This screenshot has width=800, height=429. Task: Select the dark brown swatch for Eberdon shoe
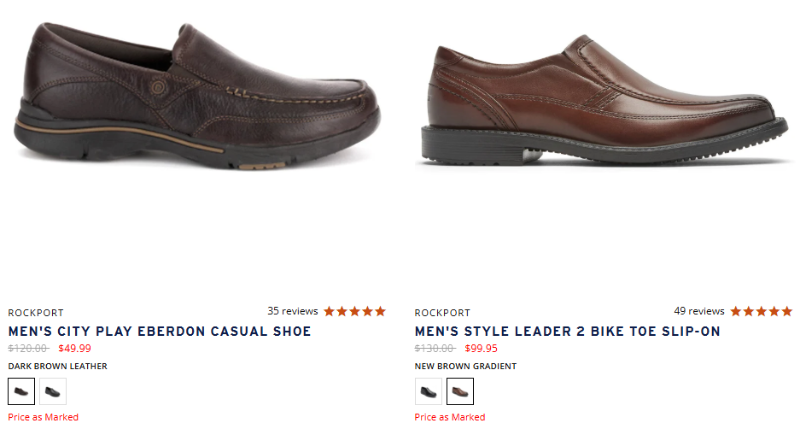coord(21,392)
